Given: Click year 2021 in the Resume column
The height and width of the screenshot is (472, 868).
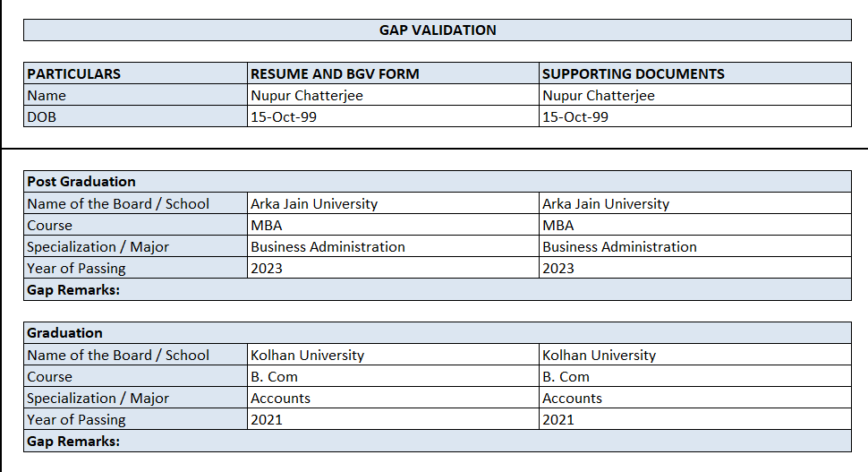Looking at the screenshot, I should coord(267,420).
